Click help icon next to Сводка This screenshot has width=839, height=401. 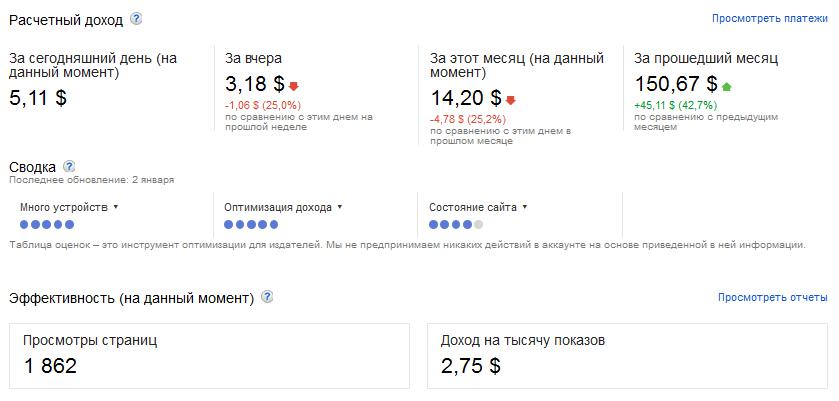click(x=69, y=166)
